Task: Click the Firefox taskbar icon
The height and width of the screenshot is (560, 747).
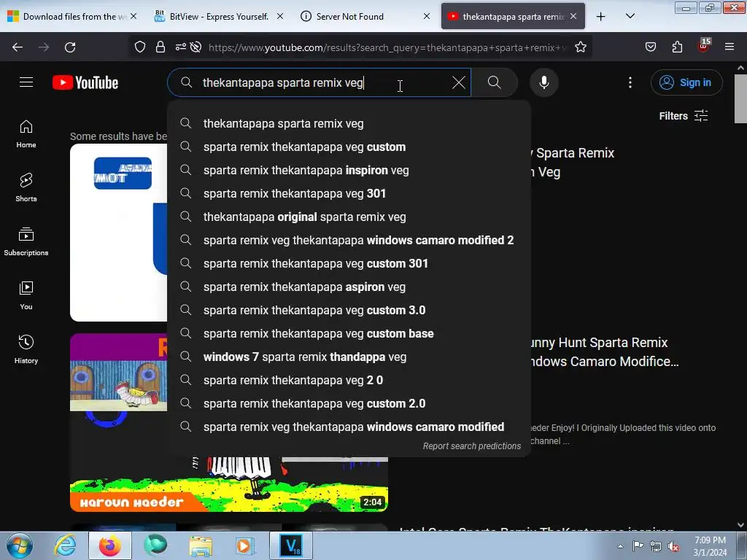Action: tap(110, 545)
